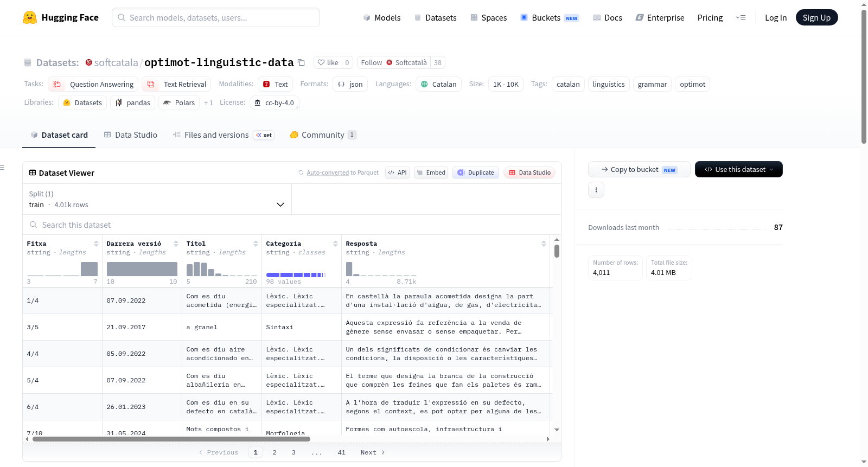This screenshot has width=868, height=467.
Task: Focus the Search this dataset field
Action: point(292,225)
